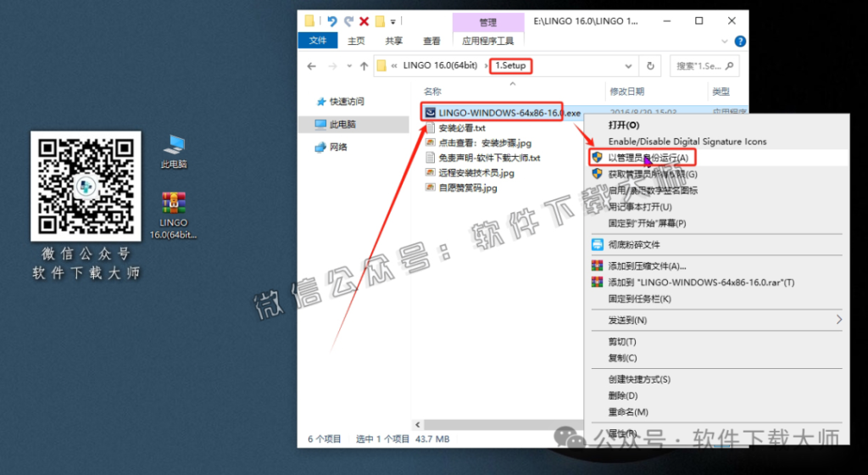Click the LINGO 16.0(64bit) breadcrumb segment
The height and width of the screenshot is (475, 868).
point(440,65)
